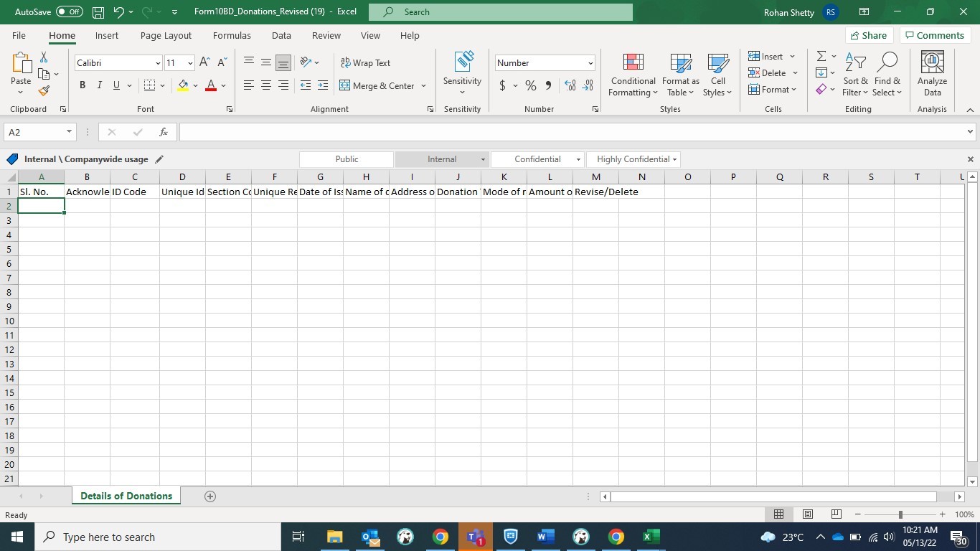
Task: Open Conditional Formatting menu
Action: (632, 75)
